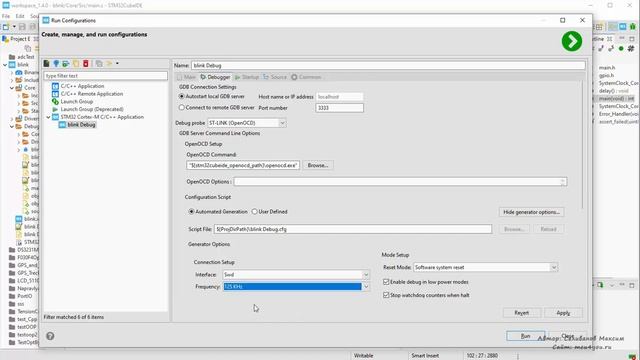The width and height of the screenshot is (640, 360).
Task: Toggle Stop watchdog counters when halt
Action: click(x=386, y=295)
